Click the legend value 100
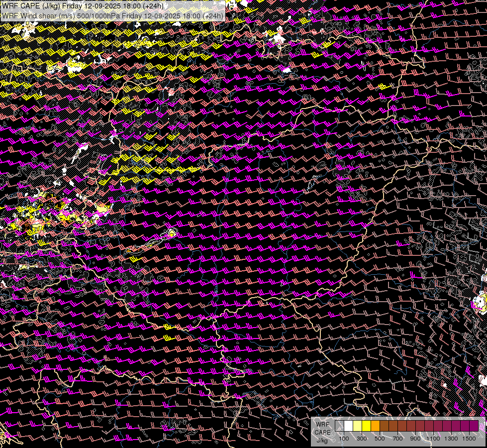Viewport: 487px width, 448px height. click(x=344, y=439)
